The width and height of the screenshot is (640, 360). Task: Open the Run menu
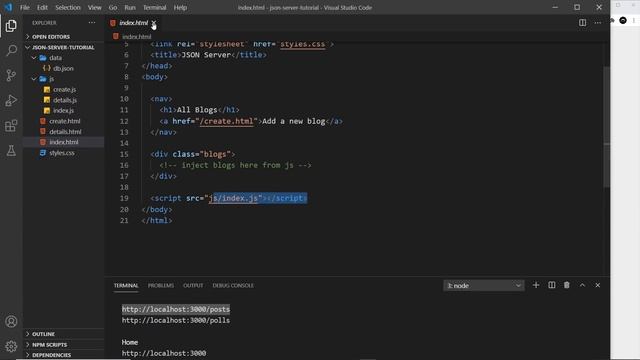coord(130,7)
